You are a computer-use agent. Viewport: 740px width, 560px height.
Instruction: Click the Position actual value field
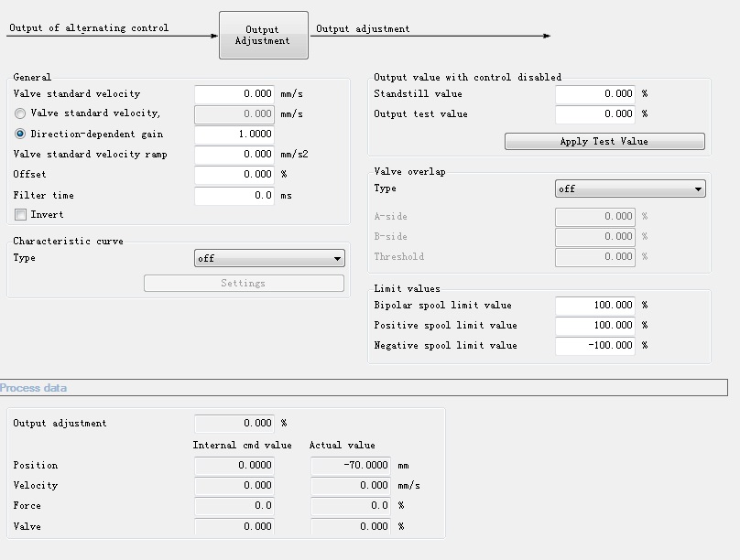[351, 466]
